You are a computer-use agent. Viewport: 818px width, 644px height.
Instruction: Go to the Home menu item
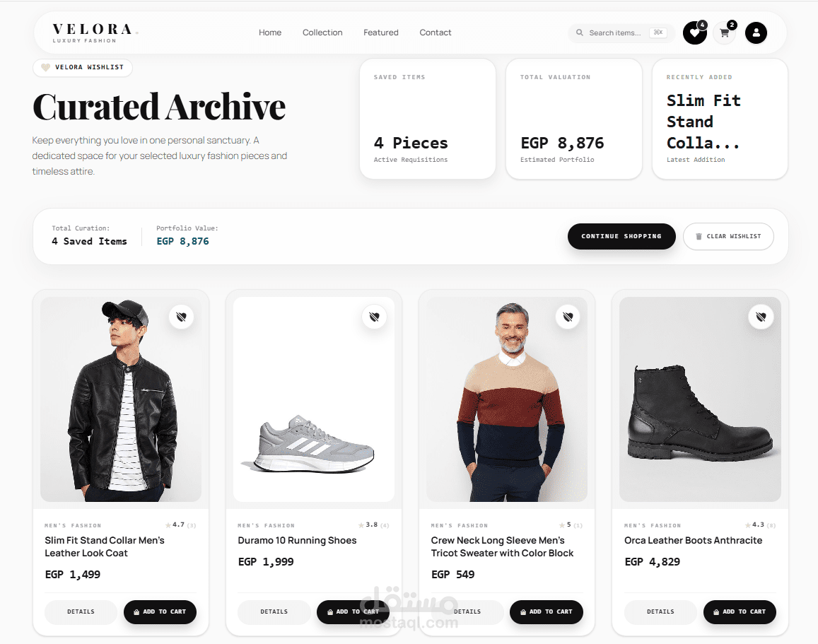click(x=270, y=33)
